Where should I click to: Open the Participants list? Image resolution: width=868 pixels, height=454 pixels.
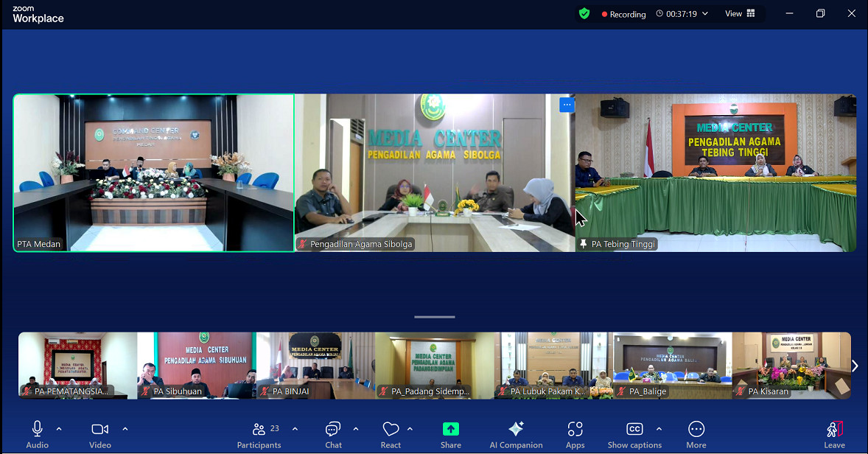pyautogui.click(x=259, y=434)
